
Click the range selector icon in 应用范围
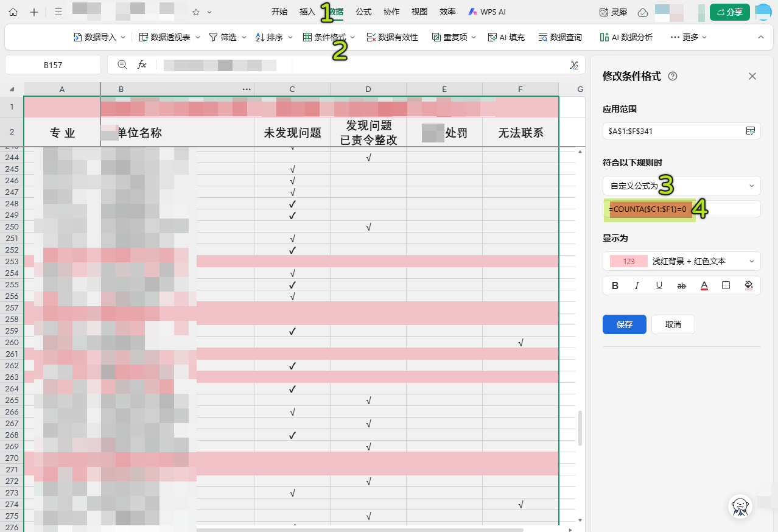coord(751,131)
